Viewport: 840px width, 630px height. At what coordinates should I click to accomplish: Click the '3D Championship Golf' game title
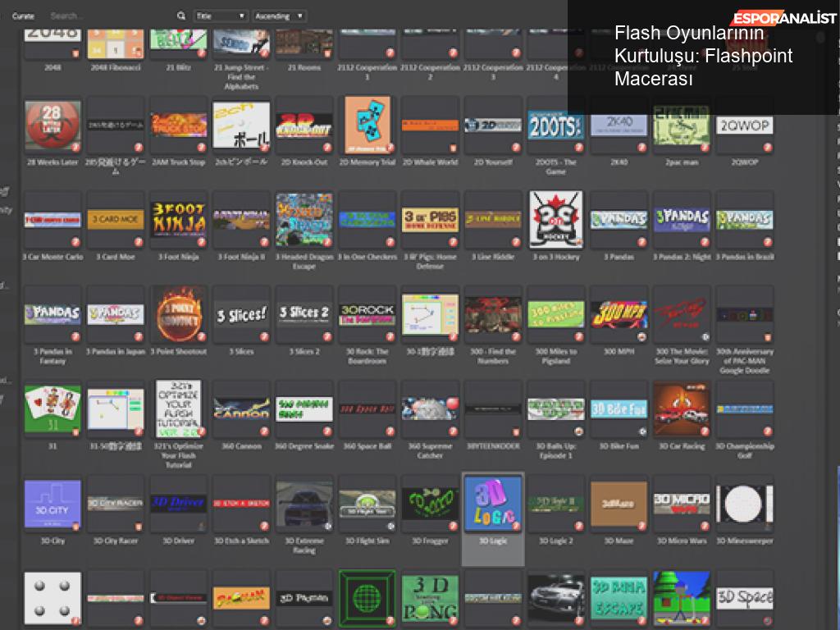[x=745, y=450]
